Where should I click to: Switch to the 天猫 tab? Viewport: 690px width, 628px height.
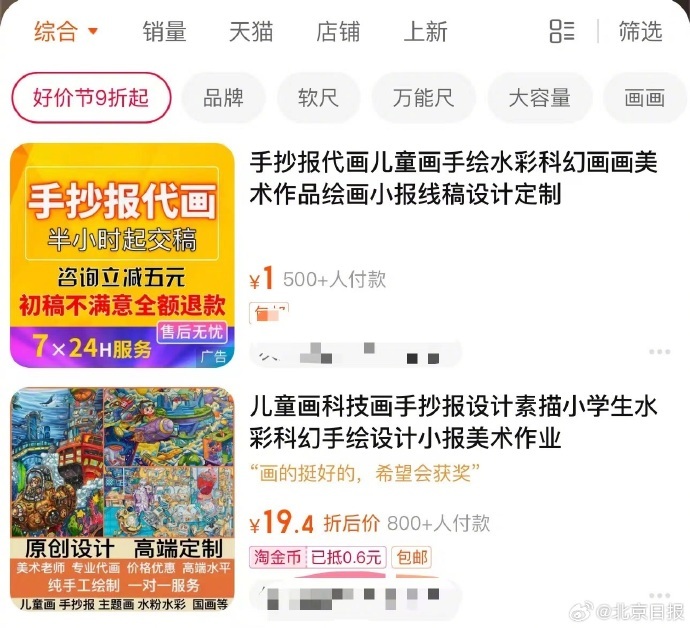[251, 32]
